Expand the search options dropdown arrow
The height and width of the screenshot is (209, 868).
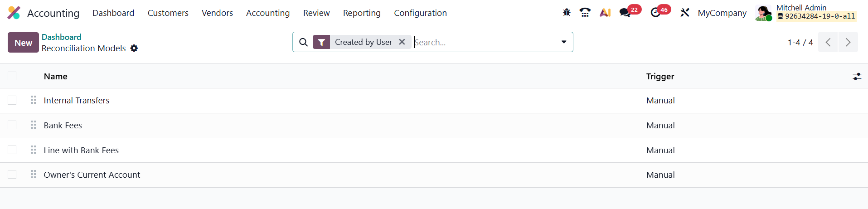[564, 42]
